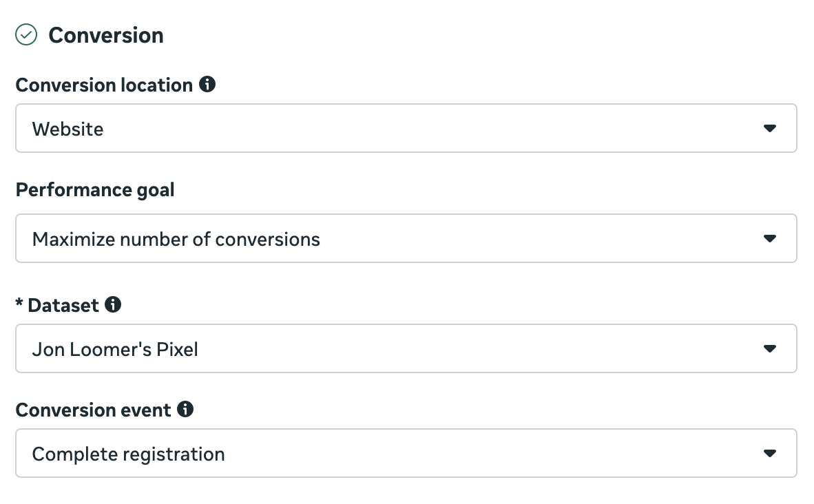Expand the Performance goal dropdown
Screen dimensions: 814x504
(406, 238)
